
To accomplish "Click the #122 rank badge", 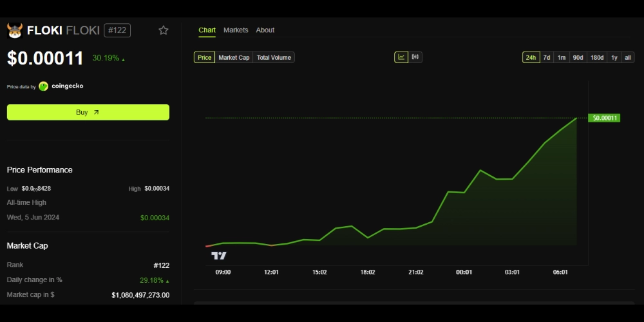I will tap(117, 30).
